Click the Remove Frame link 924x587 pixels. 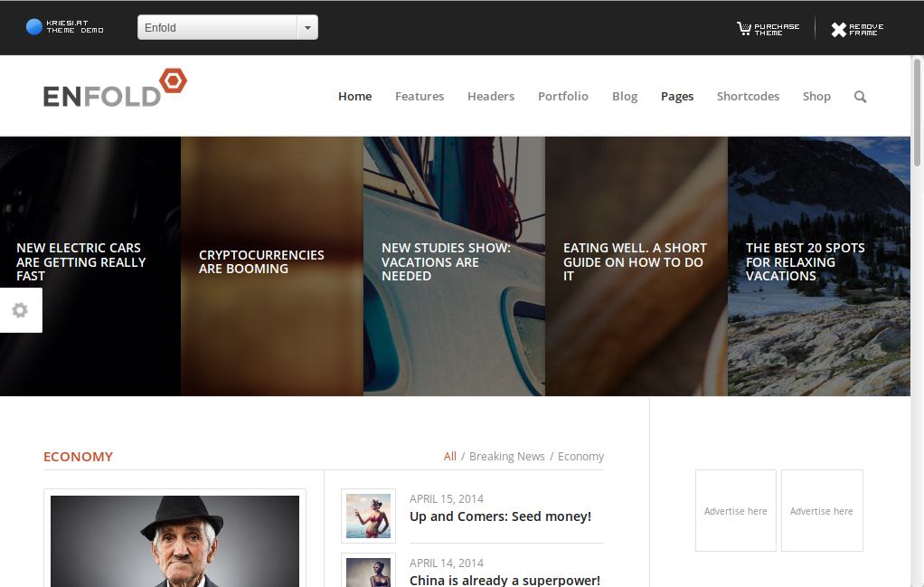[857, 30]
